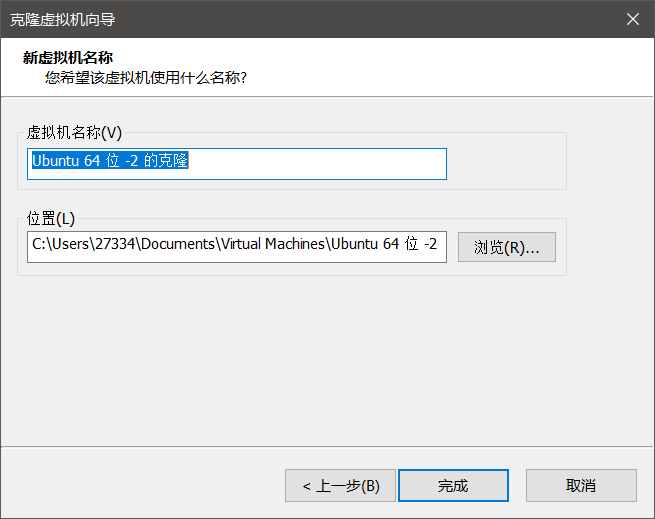Close the 克隆虚拟机向导 dialog
Image resolution: width=655 pixels, height=519 pixels.
633,19
